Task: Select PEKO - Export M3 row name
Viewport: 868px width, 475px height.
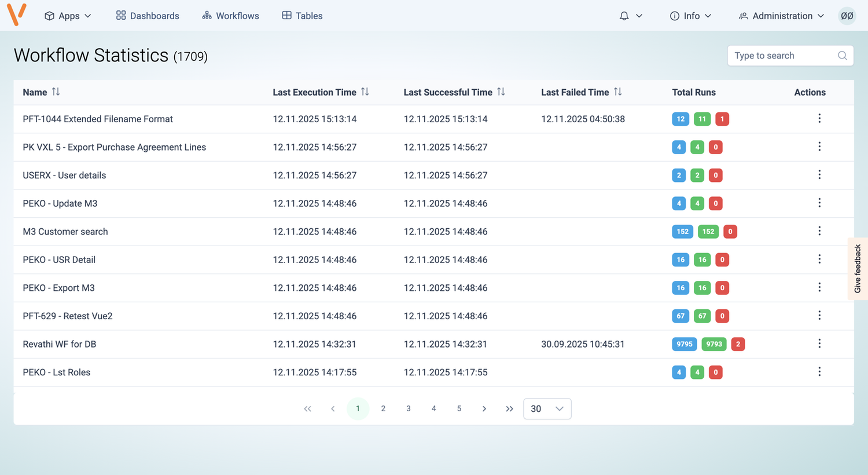Action: (58, 288)
